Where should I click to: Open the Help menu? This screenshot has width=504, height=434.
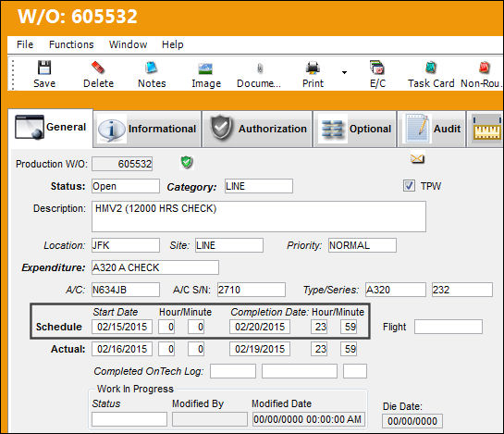point(173,44)
